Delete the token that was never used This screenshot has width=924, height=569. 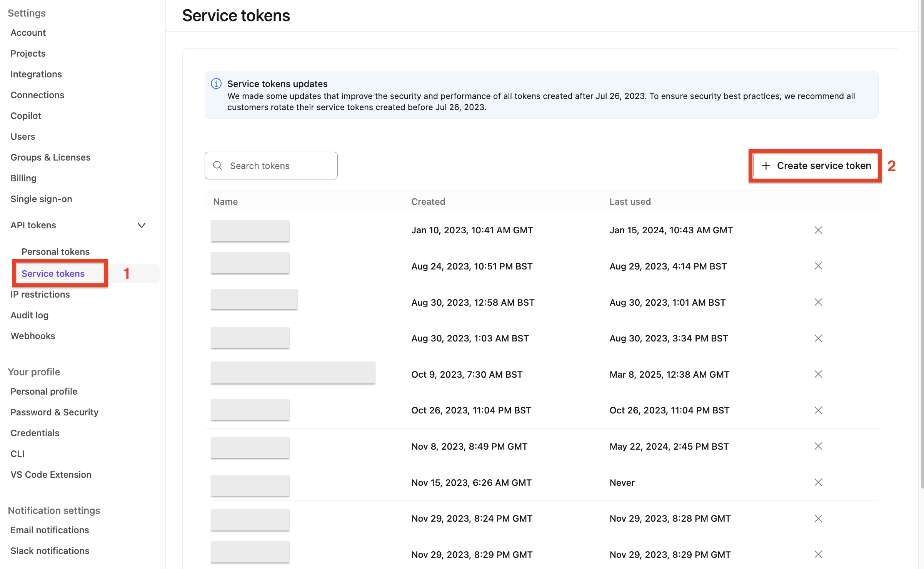coord(818,482)
